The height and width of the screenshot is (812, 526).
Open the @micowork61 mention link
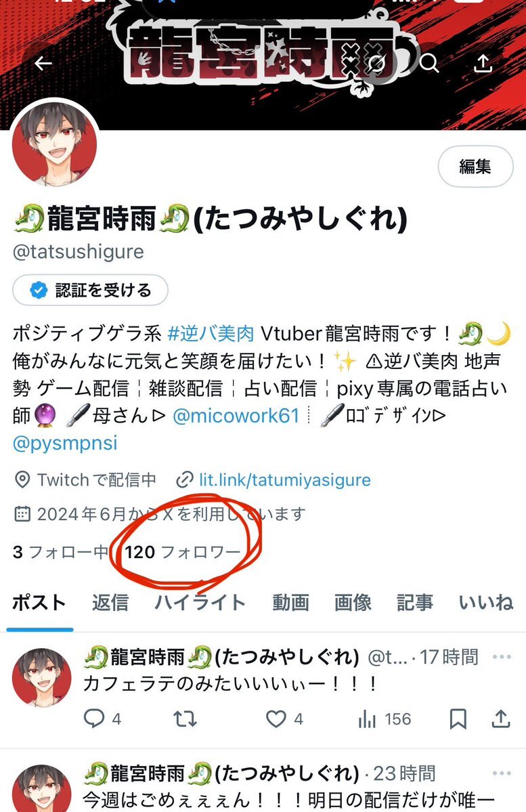coord(236,416)
